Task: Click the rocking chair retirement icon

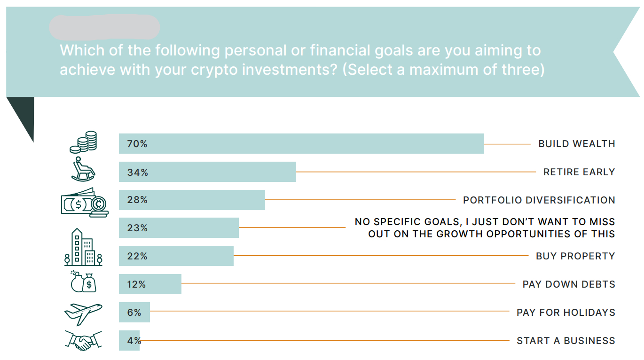Action: (x=83, y=170)
